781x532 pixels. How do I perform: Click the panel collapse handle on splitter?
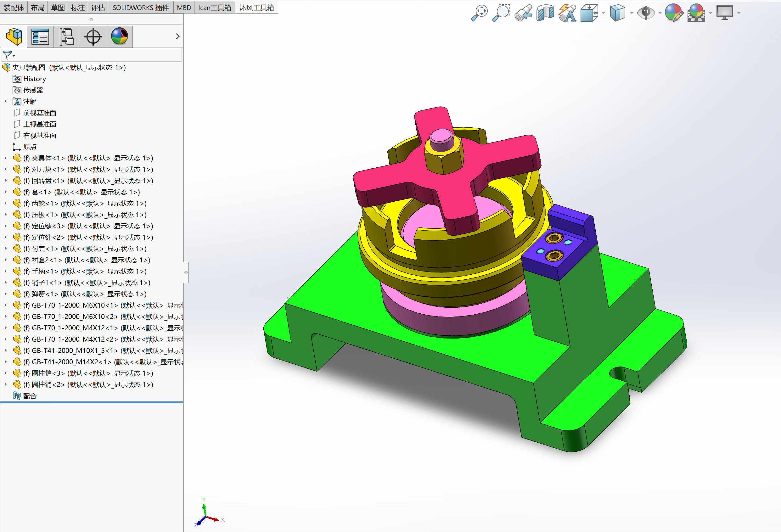186,272
